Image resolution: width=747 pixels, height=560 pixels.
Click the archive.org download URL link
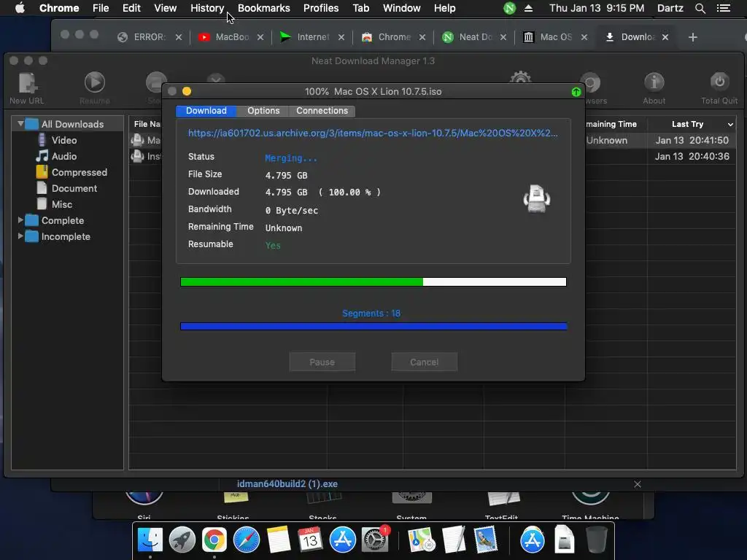pyautogui.click(x=373, y=133)
